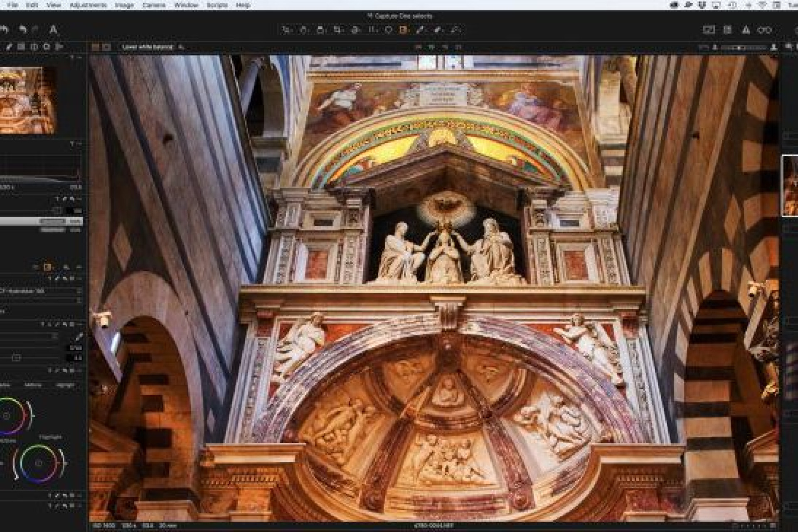
Task: Select the highlighted layer row in Layers
Action: (x=42, y=221)
